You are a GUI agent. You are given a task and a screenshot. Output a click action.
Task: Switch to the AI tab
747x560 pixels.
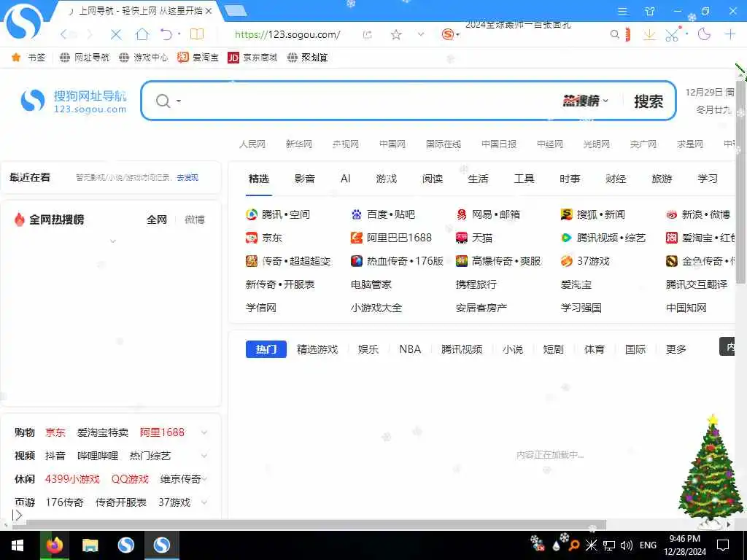pos(345,179)
